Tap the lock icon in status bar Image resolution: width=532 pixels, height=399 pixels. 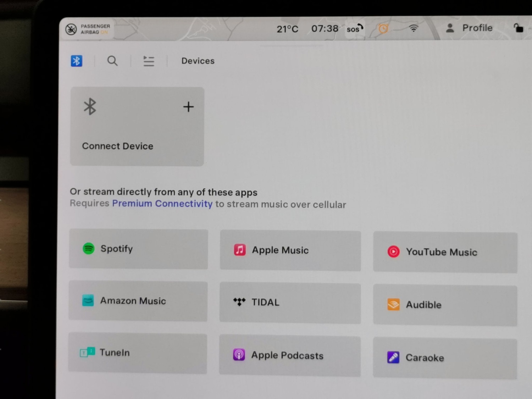point(518,28)
